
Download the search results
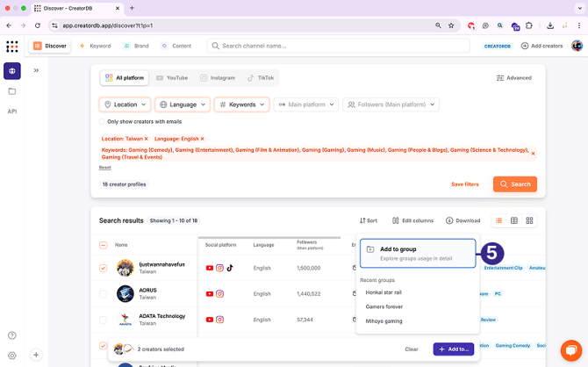pyautogui.click(x=463, y=220)
